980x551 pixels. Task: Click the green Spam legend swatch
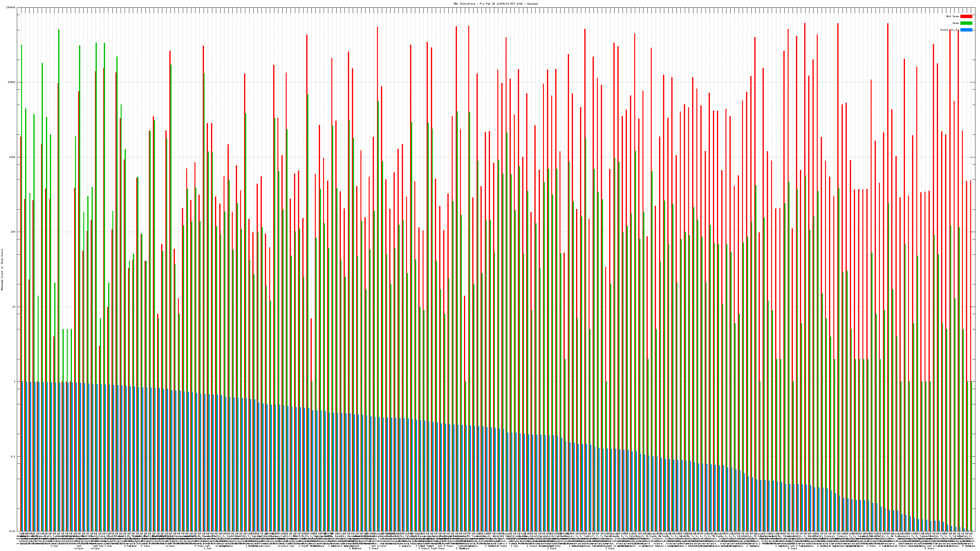(x=966, y=23)
